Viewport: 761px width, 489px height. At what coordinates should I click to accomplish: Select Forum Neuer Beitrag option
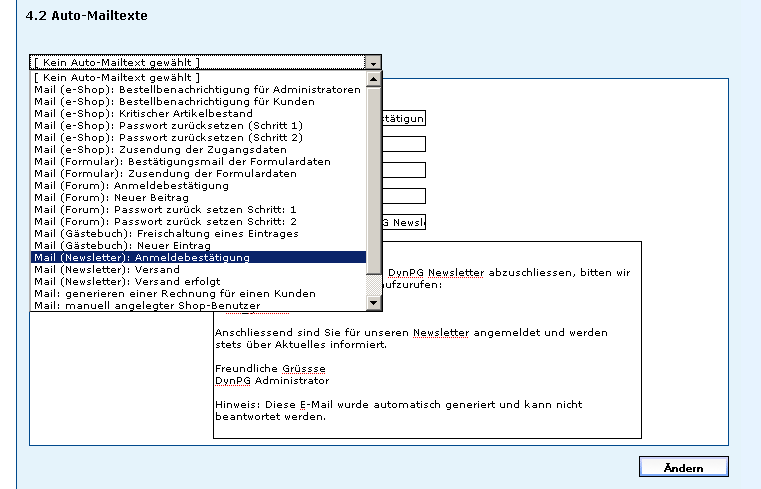click(x=111, y=197)
